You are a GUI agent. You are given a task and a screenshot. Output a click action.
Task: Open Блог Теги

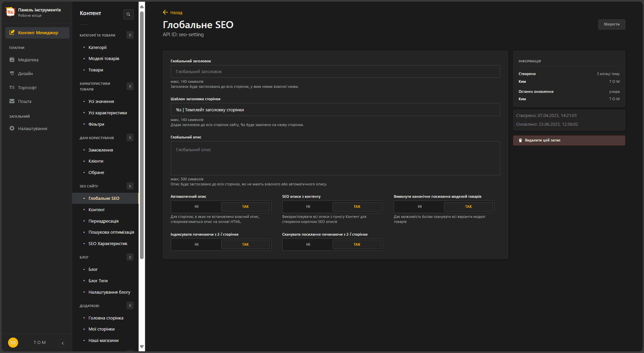(98, 281)
